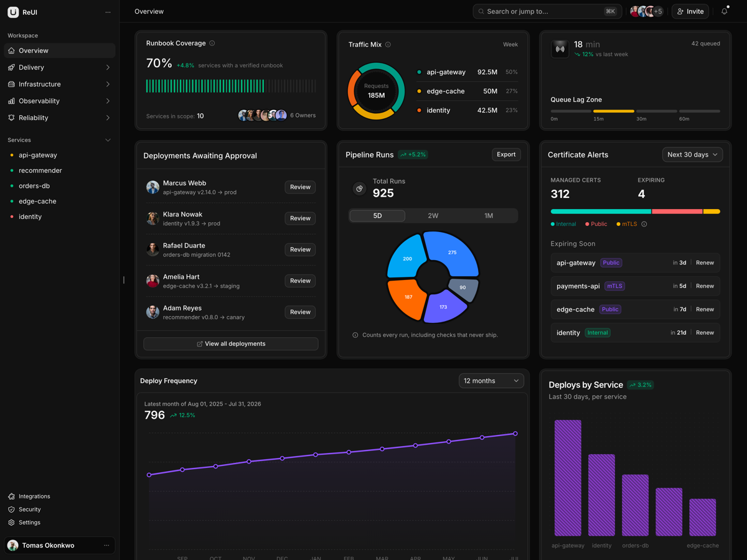The width and height of the screenshot is (747, 560).
Task: Click the Security shield icon
Action: pyautogui.click(x=11, y=510)
